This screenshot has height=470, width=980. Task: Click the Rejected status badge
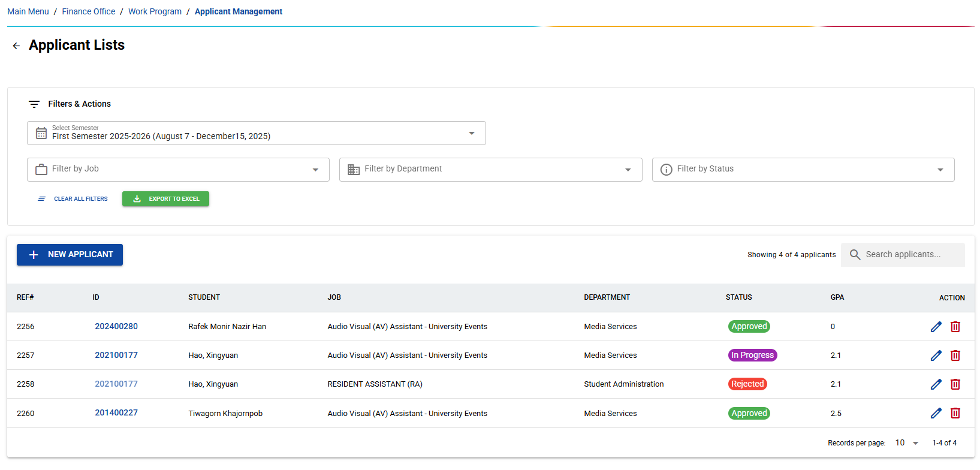747,384
